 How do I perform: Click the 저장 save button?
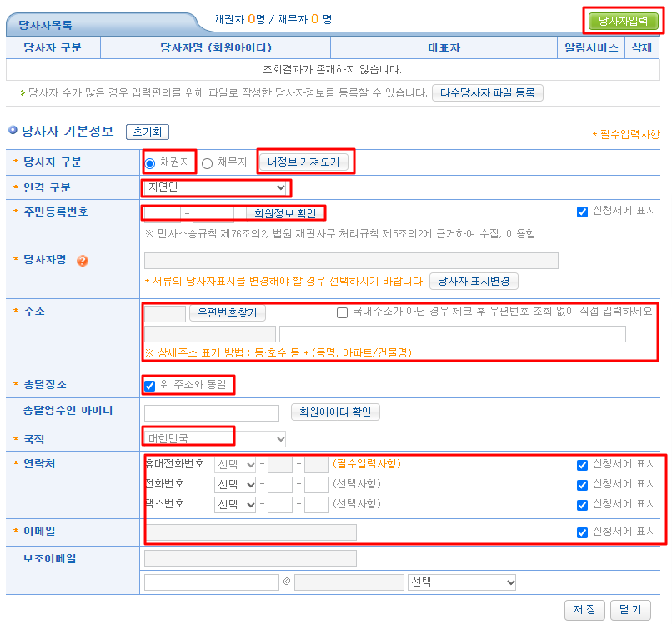(x=584, y=610)
